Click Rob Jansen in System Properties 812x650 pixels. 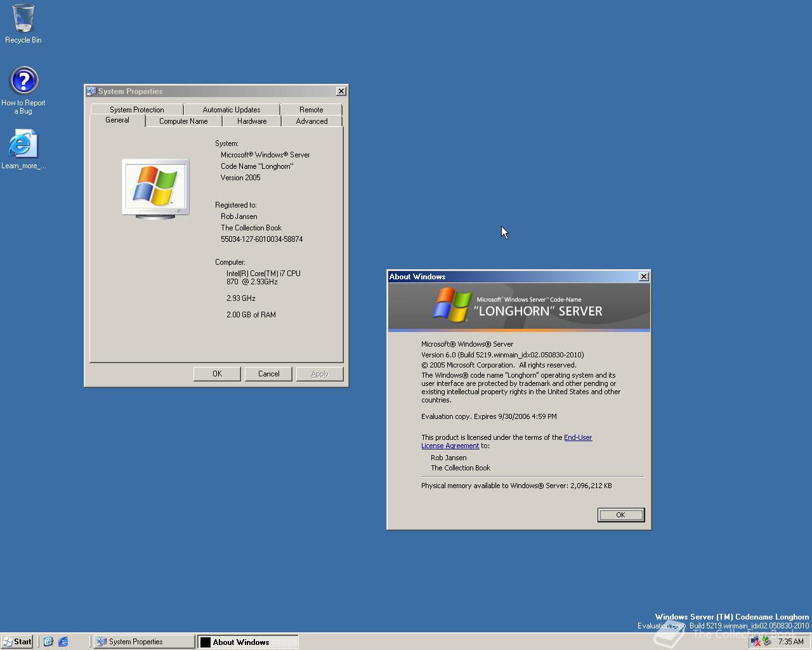239,216
